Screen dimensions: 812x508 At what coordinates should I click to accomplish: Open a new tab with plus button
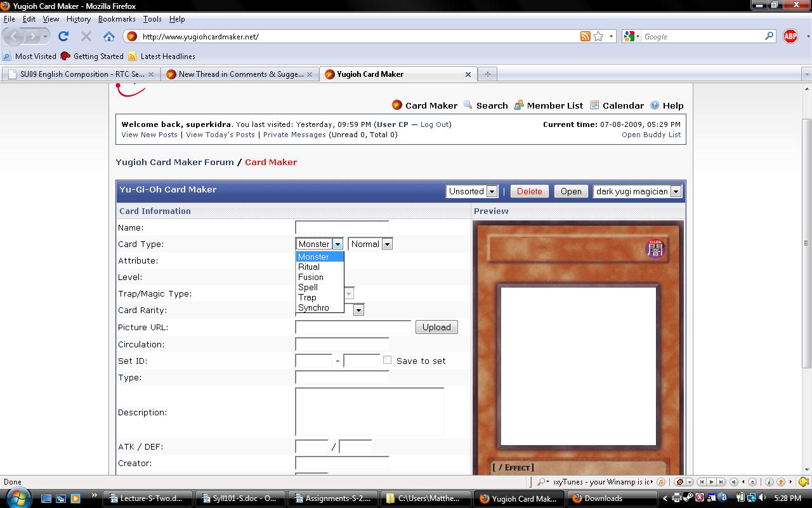[487, 74]
